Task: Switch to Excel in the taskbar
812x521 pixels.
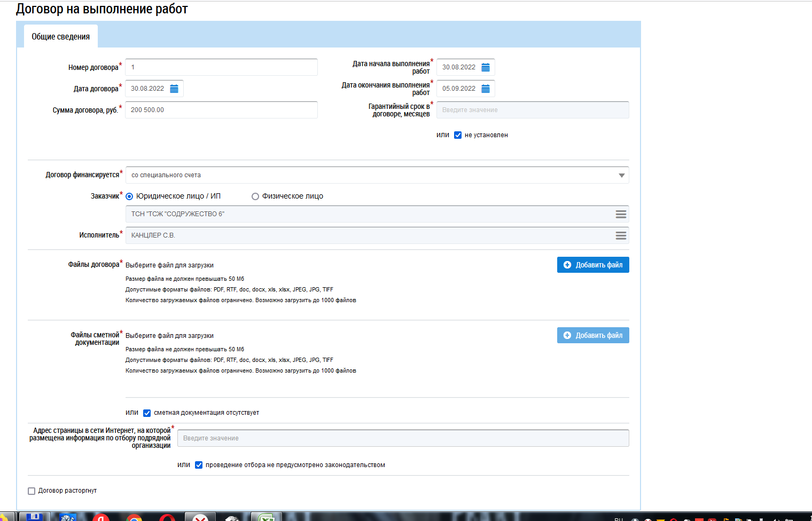Action: pos(267,517)
